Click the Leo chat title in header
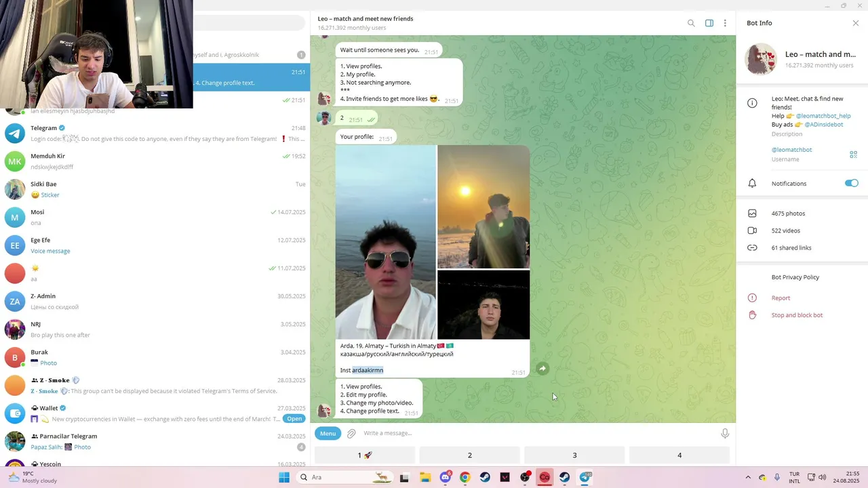 pos(366,19)
